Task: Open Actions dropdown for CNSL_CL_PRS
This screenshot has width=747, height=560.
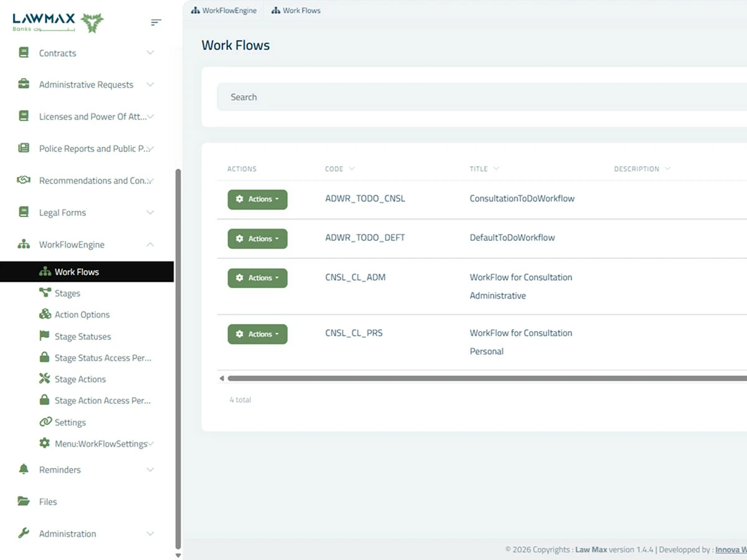Action: click(x=257, y=334)
